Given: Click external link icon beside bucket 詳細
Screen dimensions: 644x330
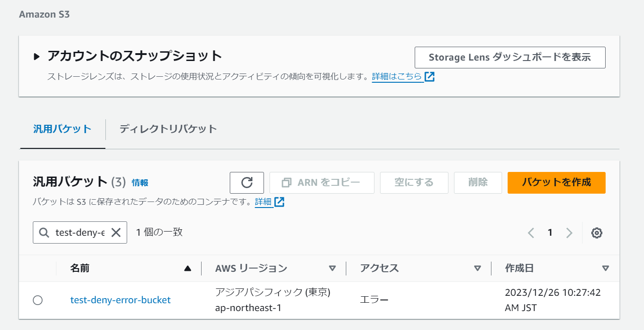Looking at the screenshot, I should pos(279,202).
